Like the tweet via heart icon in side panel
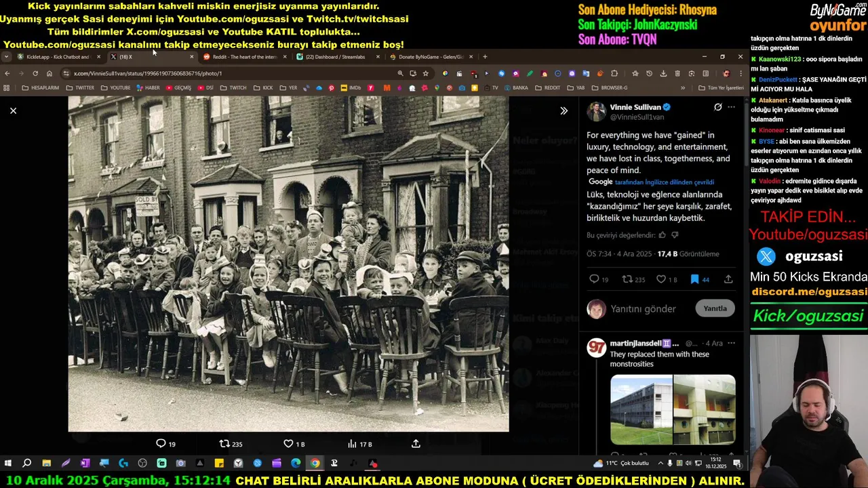The image size is (868, 488). pyautogui.click(x=661, y=279)
